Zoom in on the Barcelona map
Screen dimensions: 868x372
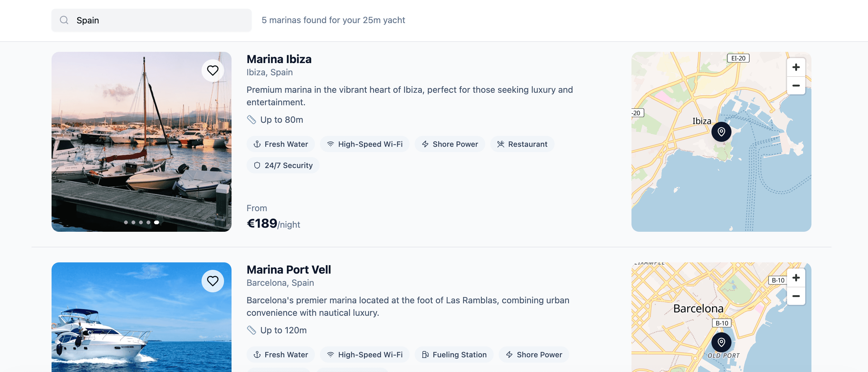[796, 278]
